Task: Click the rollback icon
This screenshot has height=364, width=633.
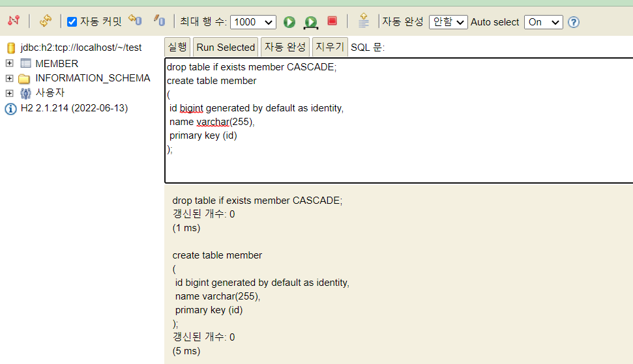Action: pos(135,20)
